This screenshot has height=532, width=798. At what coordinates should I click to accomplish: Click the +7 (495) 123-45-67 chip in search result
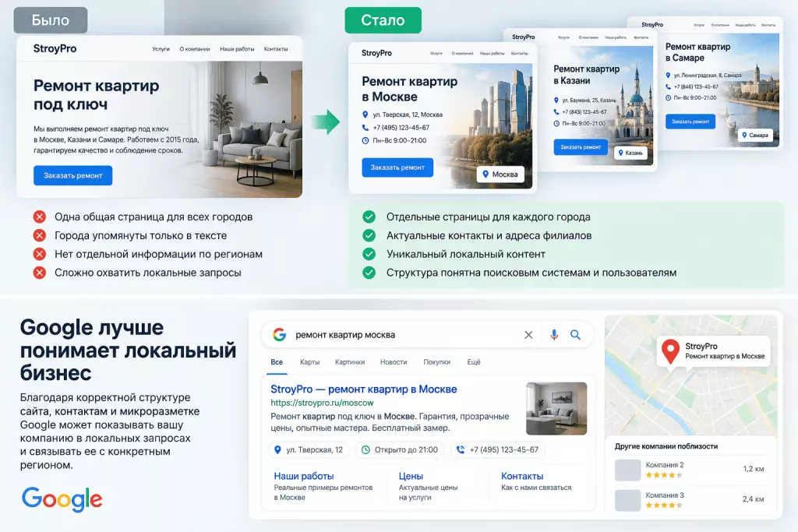click(498, 449)
